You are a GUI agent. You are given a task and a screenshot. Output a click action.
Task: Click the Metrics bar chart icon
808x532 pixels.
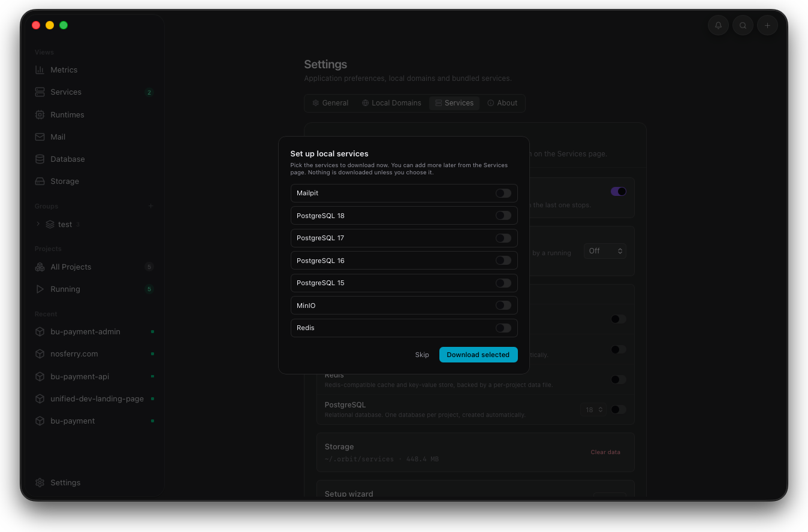click(x=40, y=69)
